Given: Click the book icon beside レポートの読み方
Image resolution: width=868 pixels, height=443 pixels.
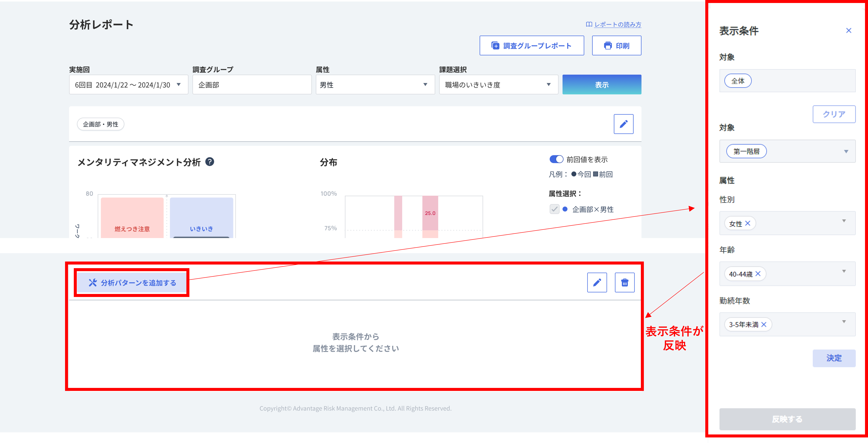Looking at the screenshot, I should click(x=589, y=25).
